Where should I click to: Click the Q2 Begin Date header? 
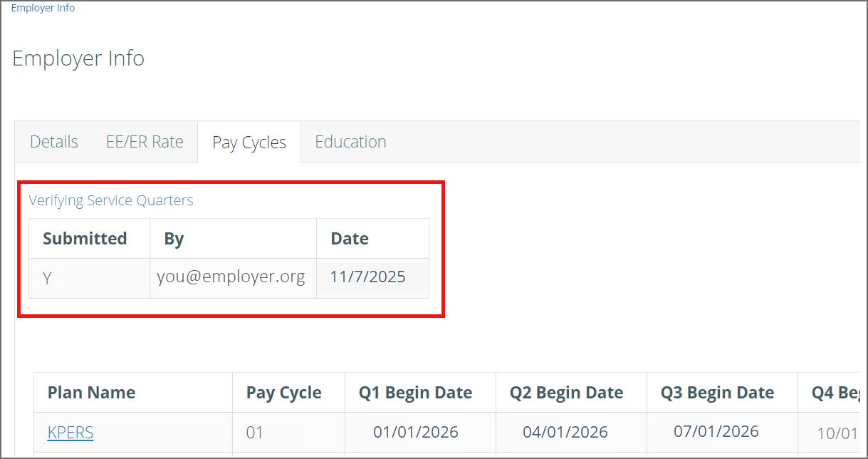567,393
